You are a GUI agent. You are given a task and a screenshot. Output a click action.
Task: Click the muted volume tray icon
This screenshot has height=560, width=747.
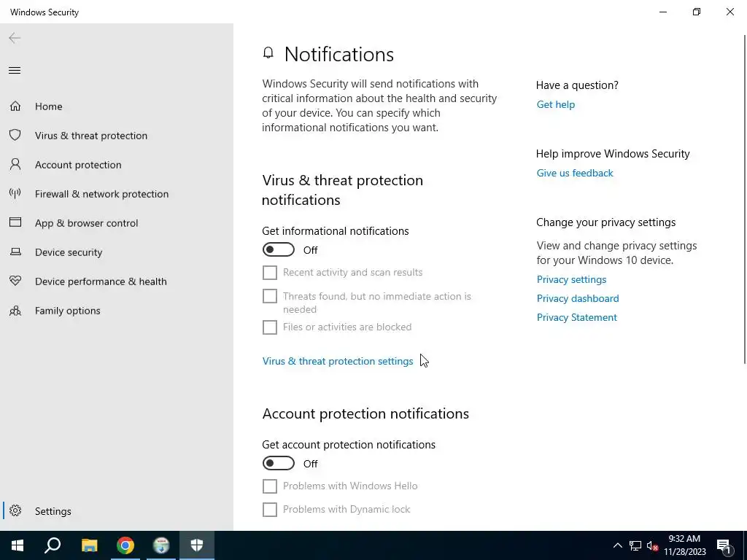652,545
